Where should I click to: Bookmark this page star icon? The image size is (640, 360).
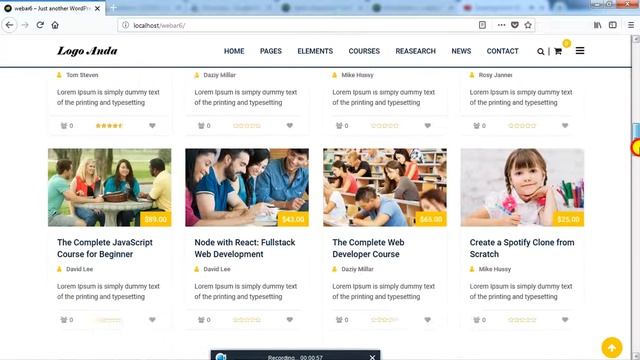pyautogui.click(x=528, y=25)
